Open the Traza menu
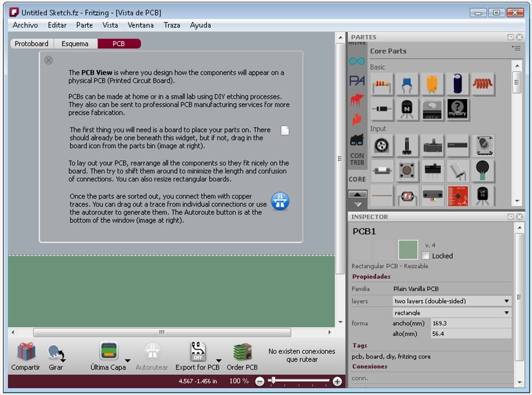532x395 pixels. point(171,25)
